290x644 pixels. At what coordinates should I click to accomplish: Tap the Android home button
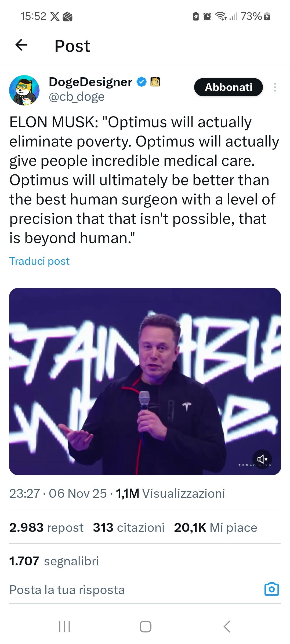point(145,627)
